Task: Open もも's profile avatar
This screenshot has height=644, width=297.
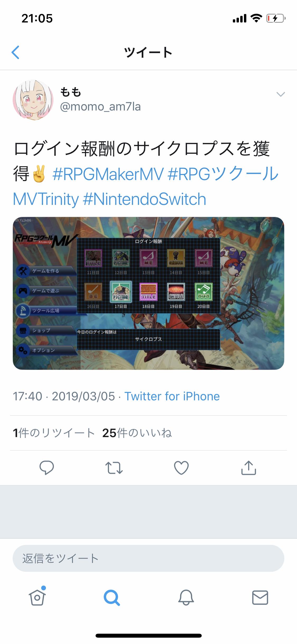Action: point(33,100)
